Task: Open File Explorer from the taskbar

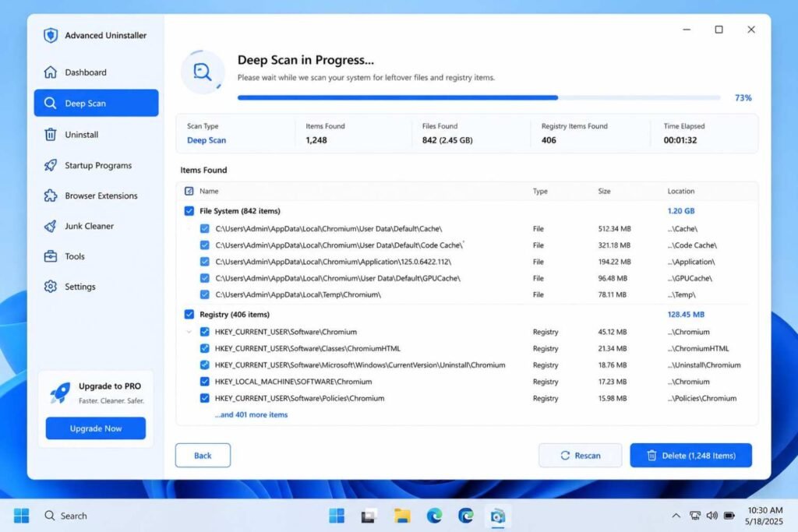Action: [x=402, y=516]
